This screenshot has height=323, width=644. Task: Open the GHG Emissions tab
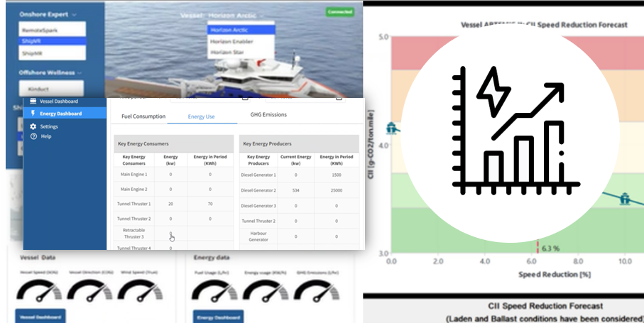(270, 115)
